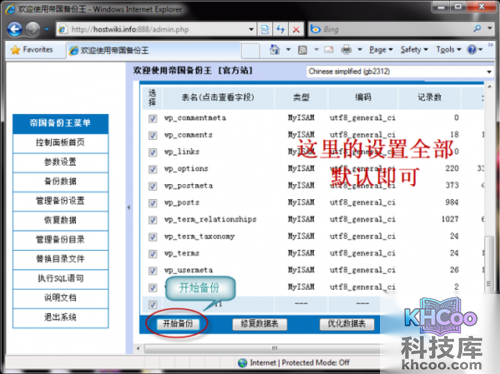The height and width of the screenshot is (374, 500).
Task: Click the 开始备份 start backup button
Action: click(x=178, y=324)
